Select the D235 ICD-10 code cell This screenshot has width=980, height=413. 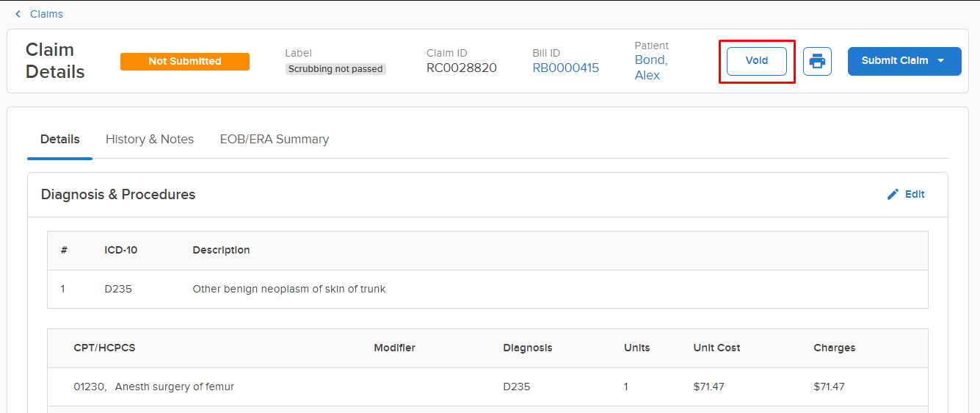point(118,289)
